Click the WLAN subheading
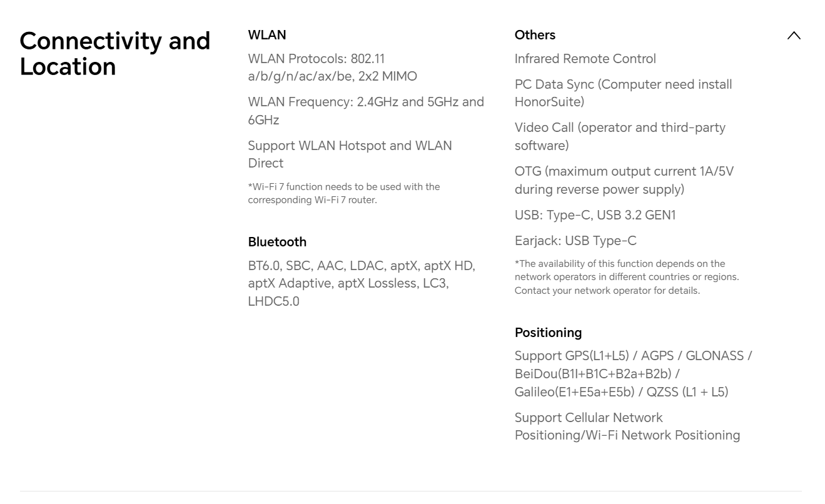This screenshot has width=825, height=504. click(267, 35)
